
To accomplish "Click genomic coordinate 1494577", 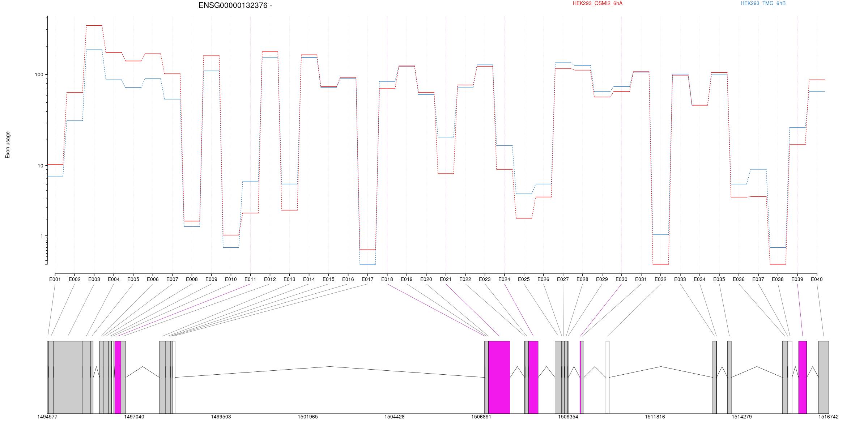I will [47, 417].
